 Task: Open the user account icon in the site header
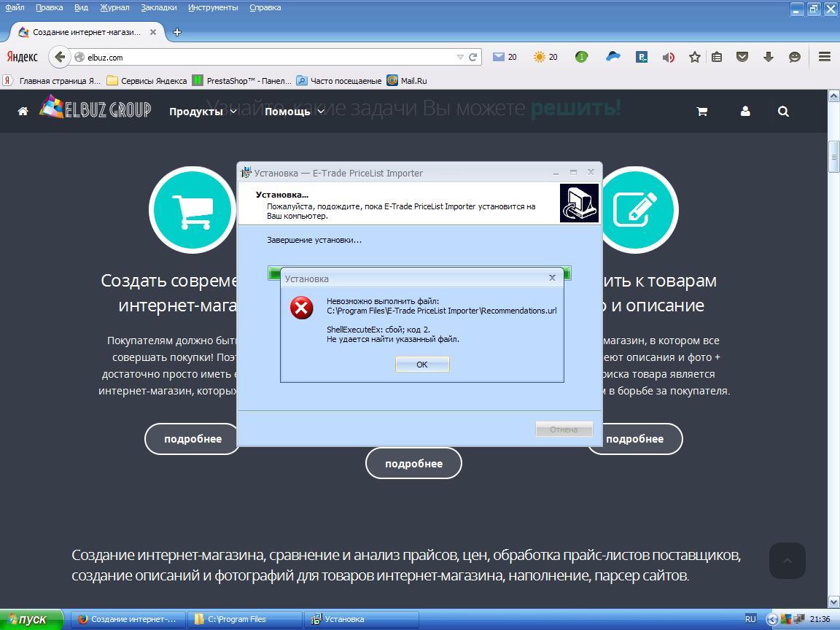pos(745,111)
